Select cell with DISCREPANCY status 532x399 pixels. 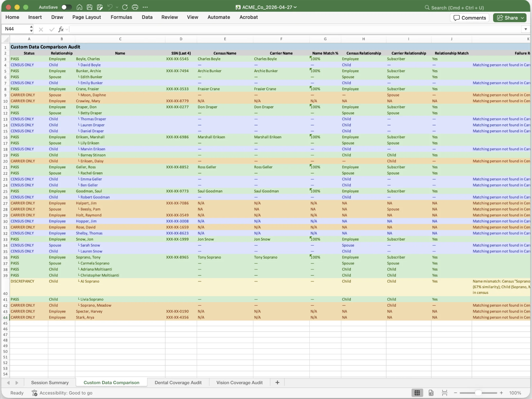29,287
